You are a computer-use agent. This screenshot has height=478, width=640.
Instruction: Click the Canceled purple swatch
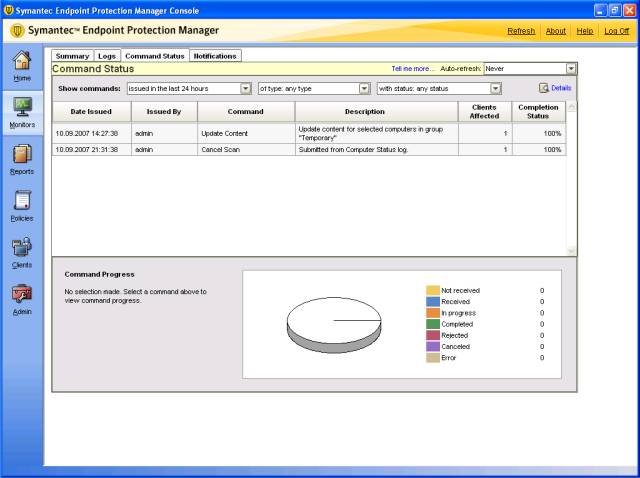click(433, 347)
